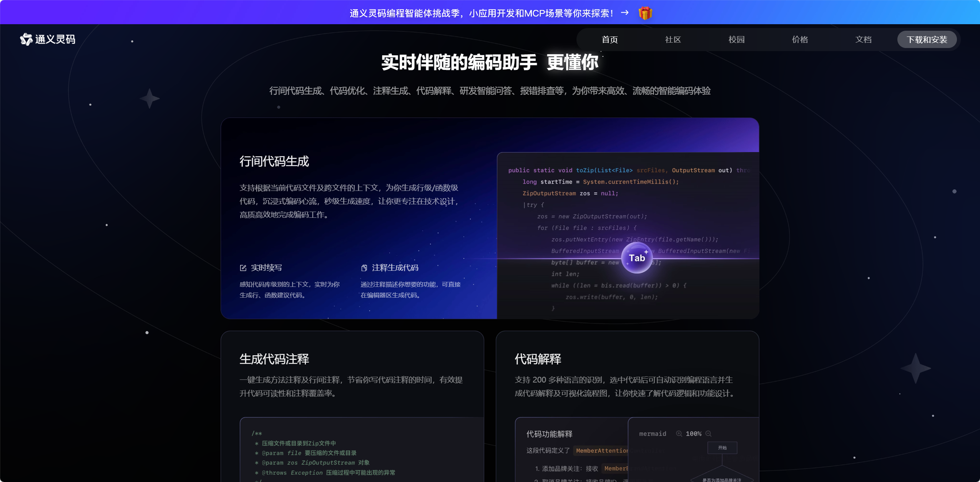Image resolution: width=980 pixels, height=482 pixels.
Task: Click the toZip method signature code line
Action: point(629,170)
